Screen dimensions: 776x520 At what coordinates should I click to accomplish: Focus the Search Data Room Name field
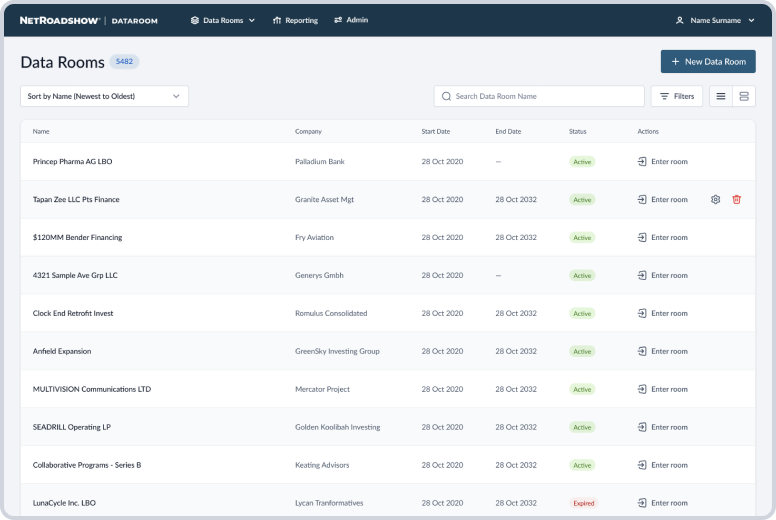click(x=545, y=97)
